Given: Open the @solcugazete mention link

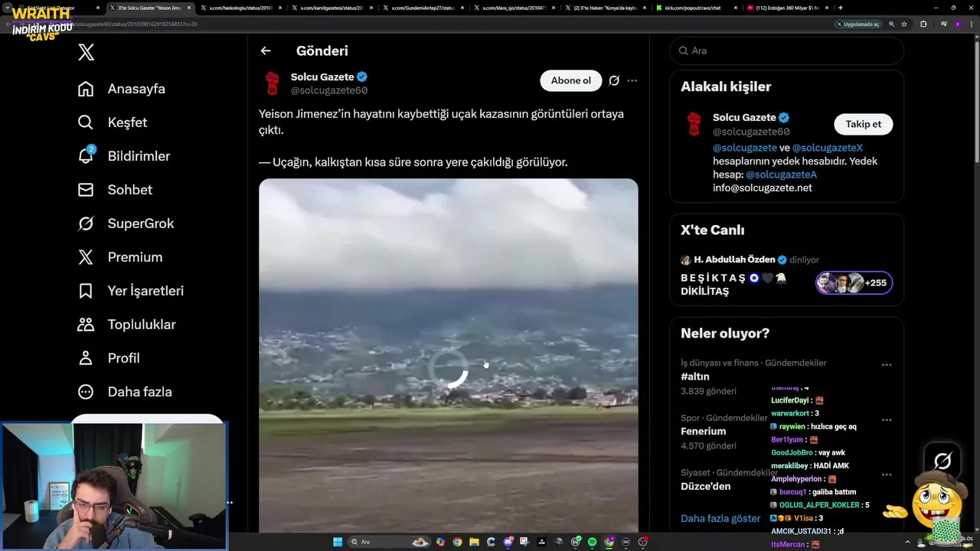Looking at the screenshot, I should pos(745,148).
